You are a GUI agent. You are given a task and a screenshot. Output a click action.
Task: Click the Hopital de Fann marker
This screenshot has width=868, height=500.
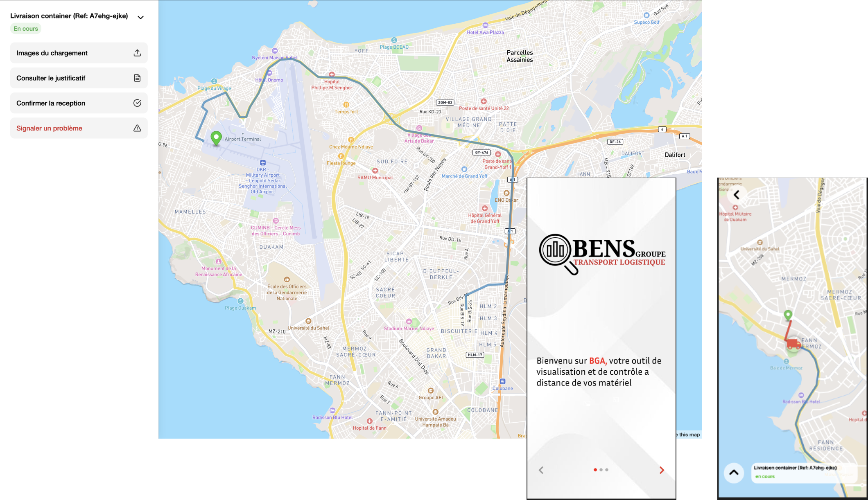point(369,421)
